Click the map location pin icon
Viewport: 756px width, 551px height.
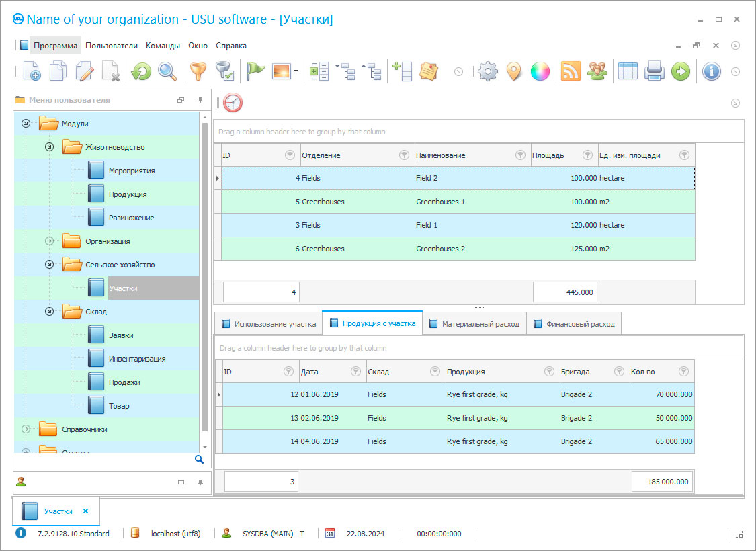[514, 71]
